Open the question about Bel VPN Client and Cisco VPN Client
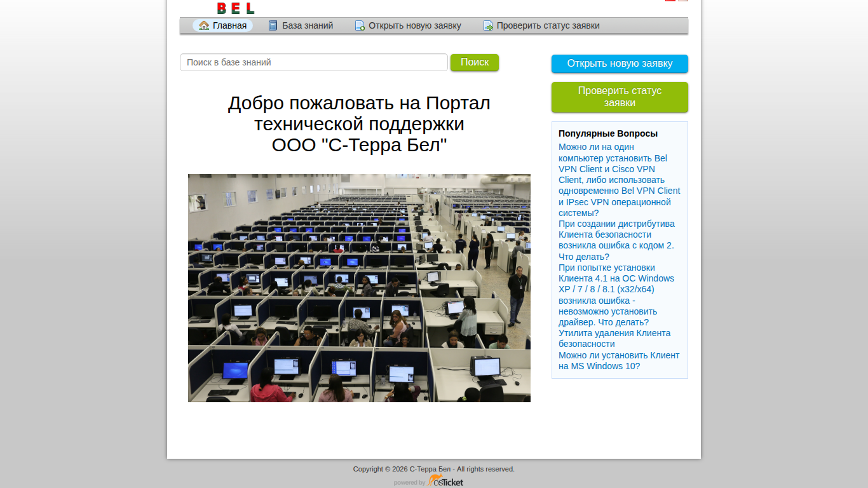The width and height of the screenshot is (868, 488). [x=620, y=180]
